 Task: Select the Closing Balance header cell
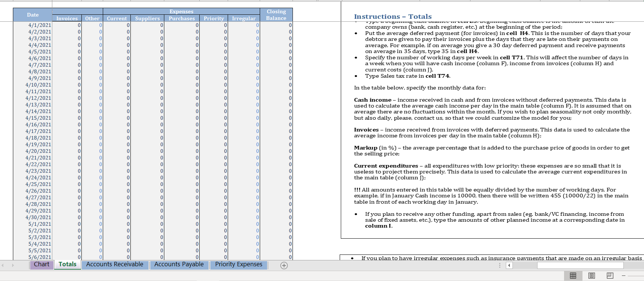coord(276,15)
